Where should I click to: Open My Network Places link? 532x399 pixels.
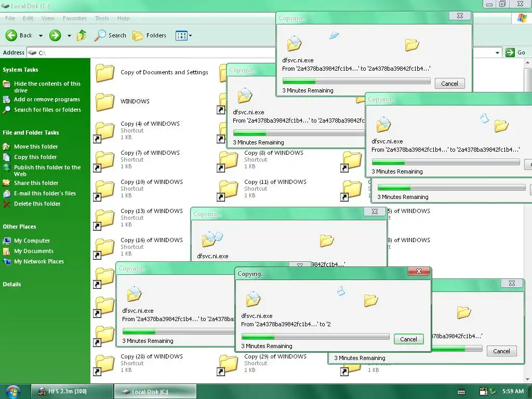[x=38, y=261]
